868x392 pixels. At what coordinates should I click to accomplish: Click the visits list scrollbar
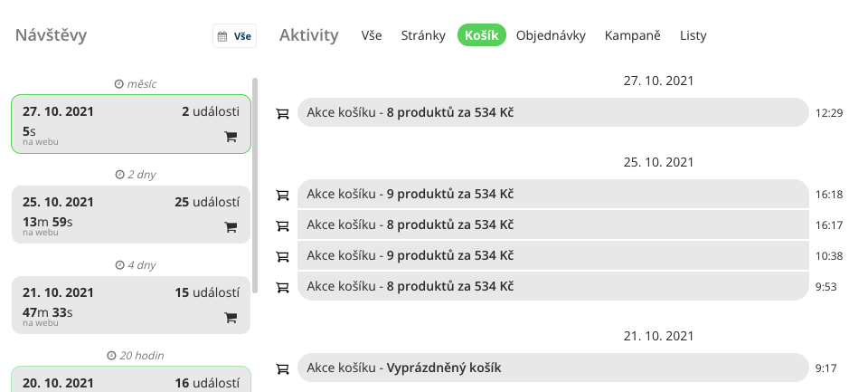(255, 181)
